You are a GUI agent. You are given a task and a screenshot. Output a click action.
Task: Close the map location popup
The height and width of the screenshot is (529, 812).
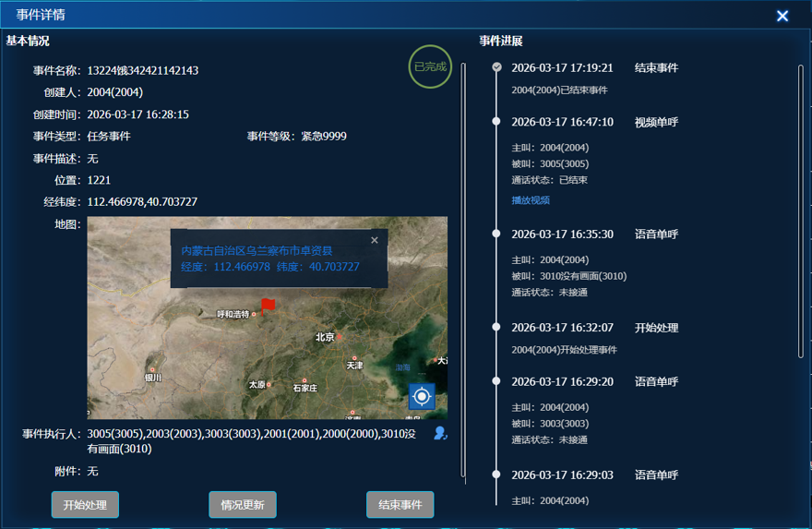(x=375, y=240)
